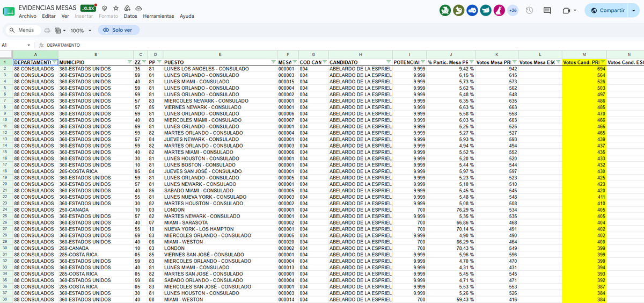Open the Google Sheets home icon
The image size is (644, 303).
[x=9, y=11]
